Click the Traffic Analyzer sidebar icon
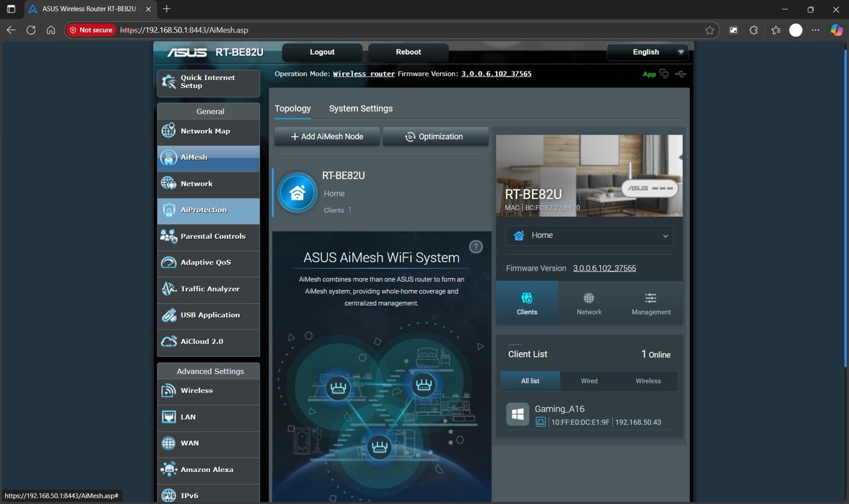The width and height of the screenshot is (849, 504). click(169, 288)
